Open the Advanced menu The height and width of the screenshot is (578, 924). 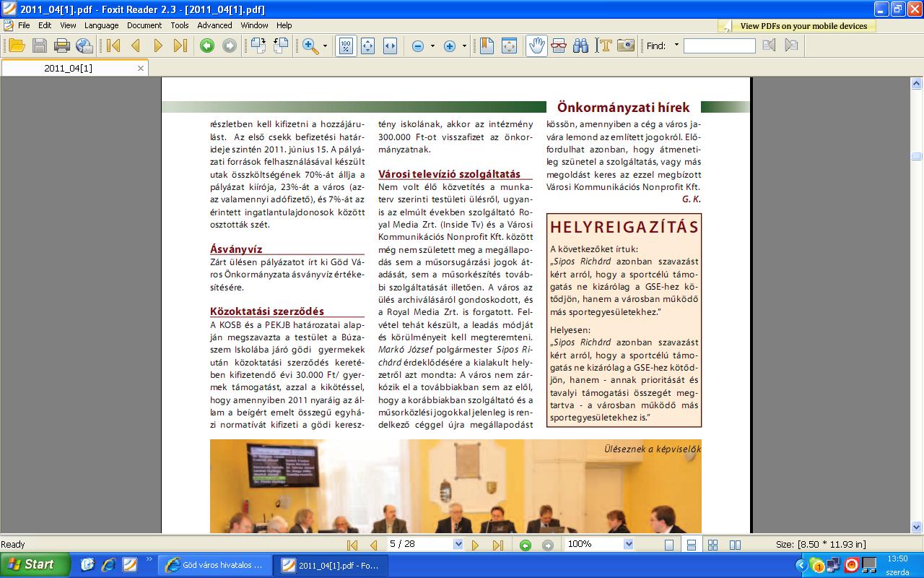pyautogui.click(x=214, y=25)
